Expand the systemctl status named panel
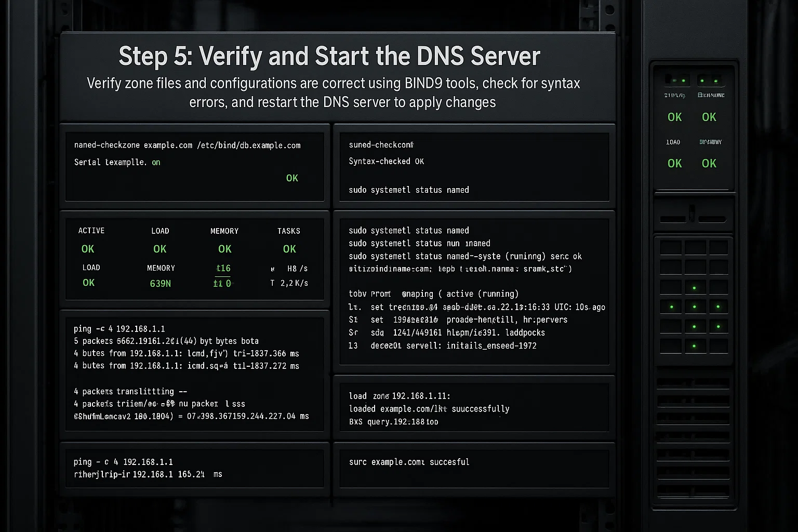The width and height of the screenshot is (798, 532). click(x=474, y=288)
